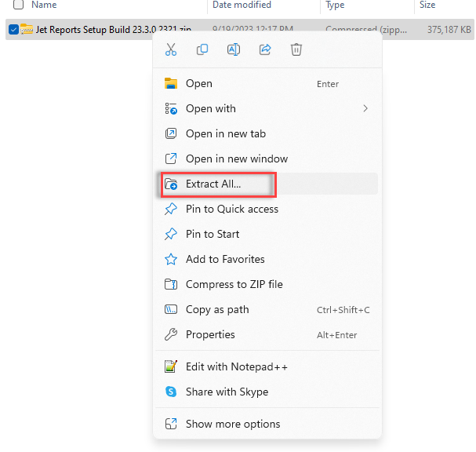Click the Rename icon in context menu

[x=234, y=49]
